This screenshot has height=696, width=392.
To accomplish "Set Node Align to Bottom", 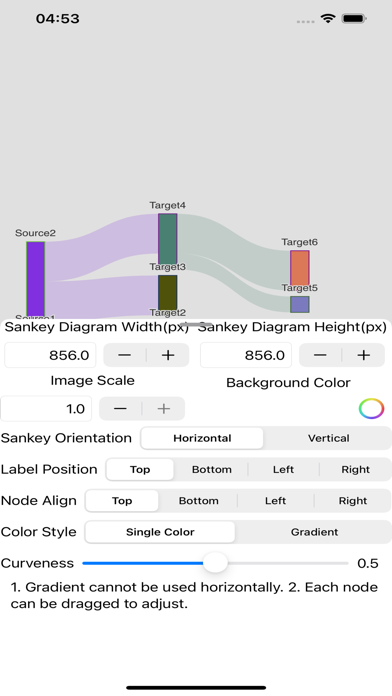I will pos(198,501).
